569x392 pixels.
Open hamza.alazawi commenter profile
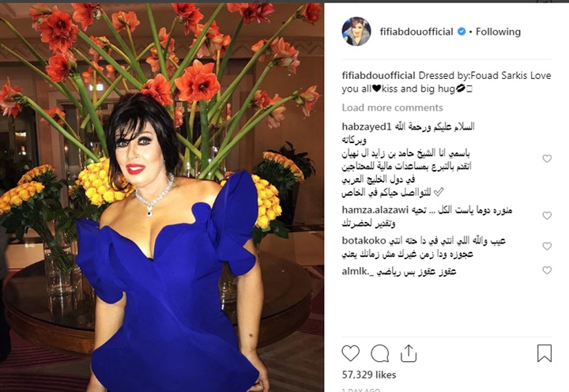pyautogui.click(x=375, y=209)
